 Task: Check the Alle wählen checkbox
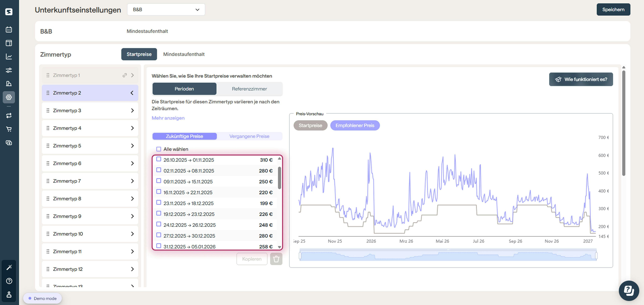point(158,149)
